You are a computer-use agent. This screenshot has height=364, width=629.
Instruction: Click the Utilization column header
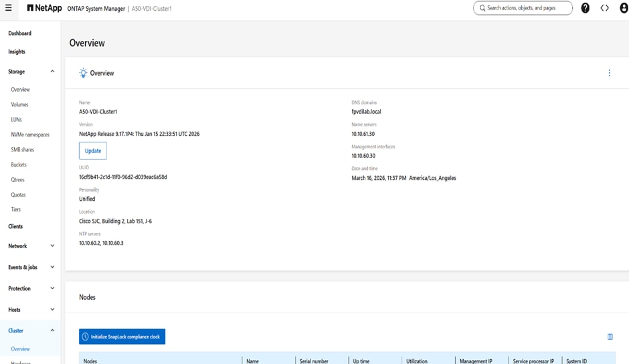[x=417, y=361]
